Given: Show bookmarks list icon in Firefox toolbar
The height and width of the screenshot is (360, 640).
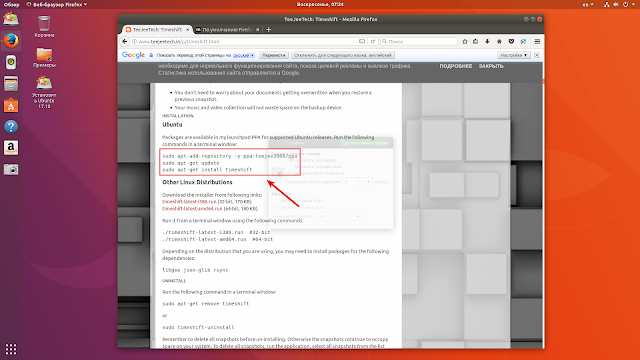Looking at the screenshot, I should (476, 41).
